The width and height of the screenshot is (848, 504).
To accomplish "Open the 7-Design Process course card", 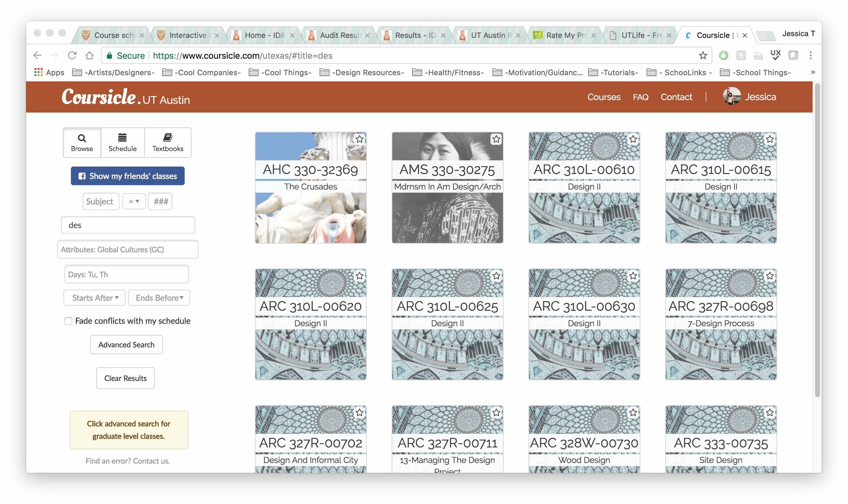I will pos(721,324).
